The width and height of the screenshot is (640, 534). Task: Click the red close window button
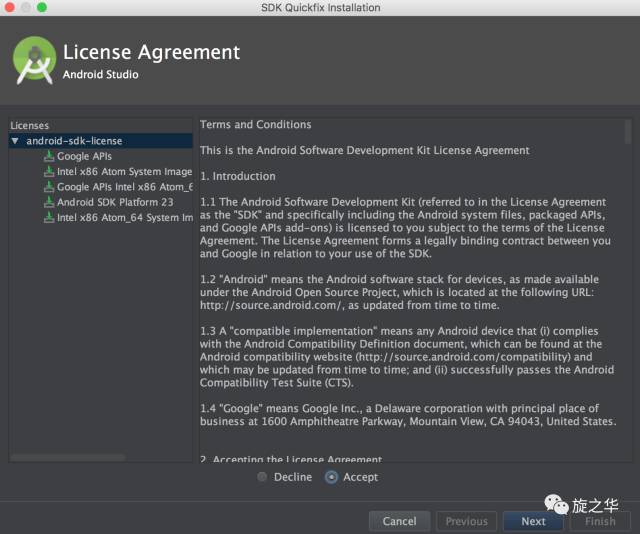[9, 7]
